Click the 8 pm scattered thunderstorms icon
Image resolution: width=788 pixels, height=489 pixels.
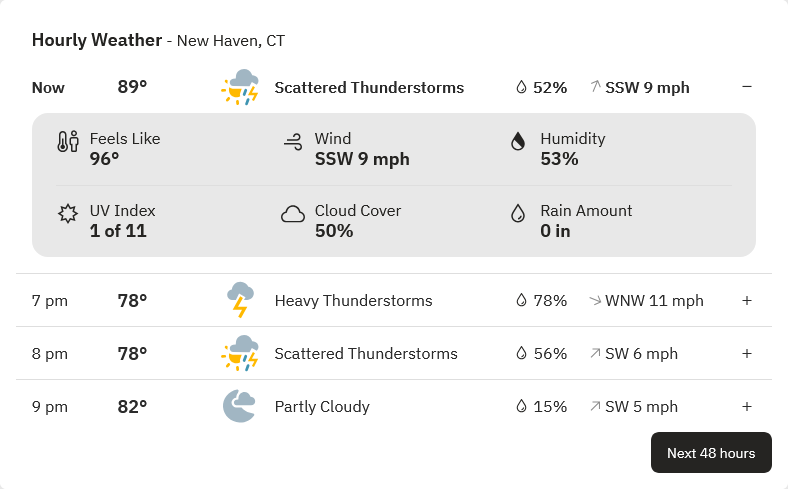[240, 353]
